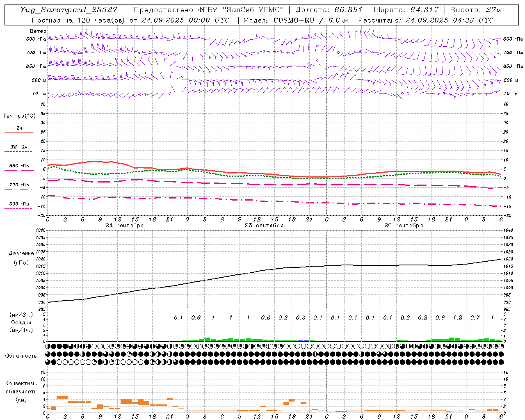Click the dash-dot line sample under 500 гПа legend
This screenshot has width=525, height=420.
(x=18, y=209)
